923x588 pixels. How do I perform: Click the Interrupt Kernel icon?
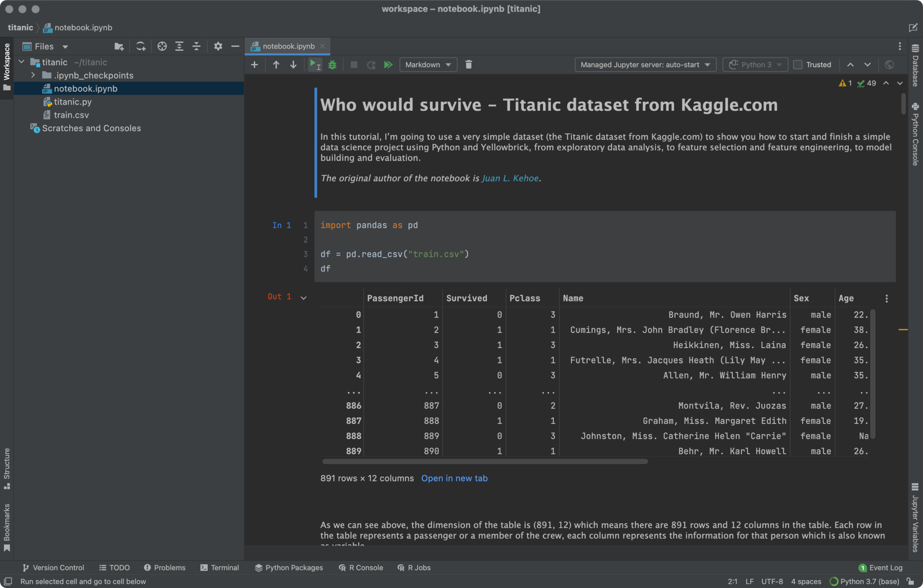353,65
